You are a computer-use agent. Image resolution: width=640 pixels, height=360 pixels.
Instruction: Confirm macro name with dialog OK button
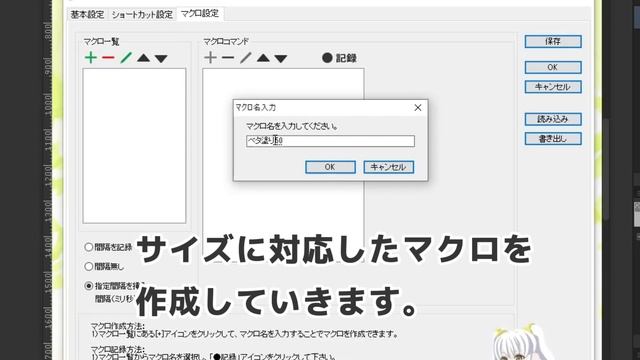[330, 167]
